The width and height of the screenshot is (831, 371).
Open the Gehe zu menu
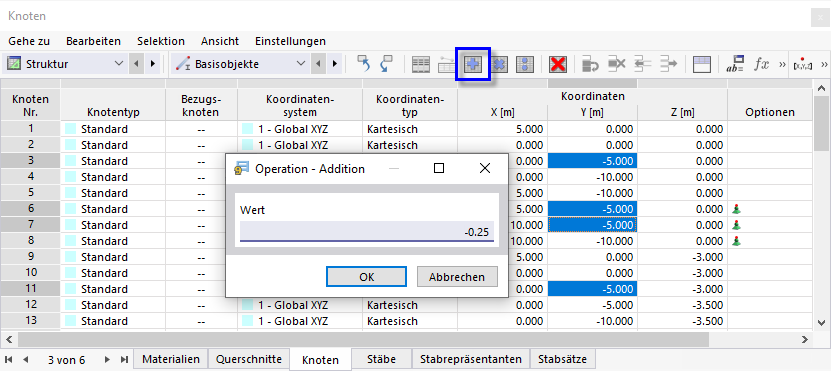[x=29, y=41]
